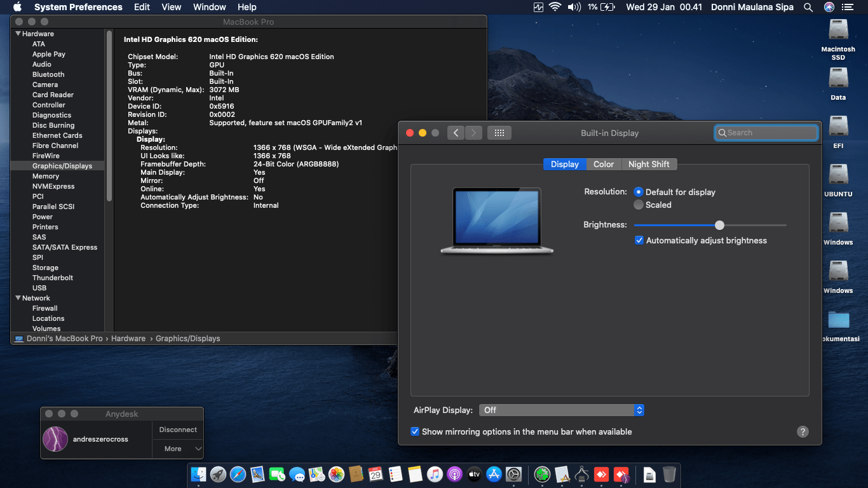Screen dimensions: 868x488
Task: Click back arrow in Built-in Display toolbar
Action: 456,133
